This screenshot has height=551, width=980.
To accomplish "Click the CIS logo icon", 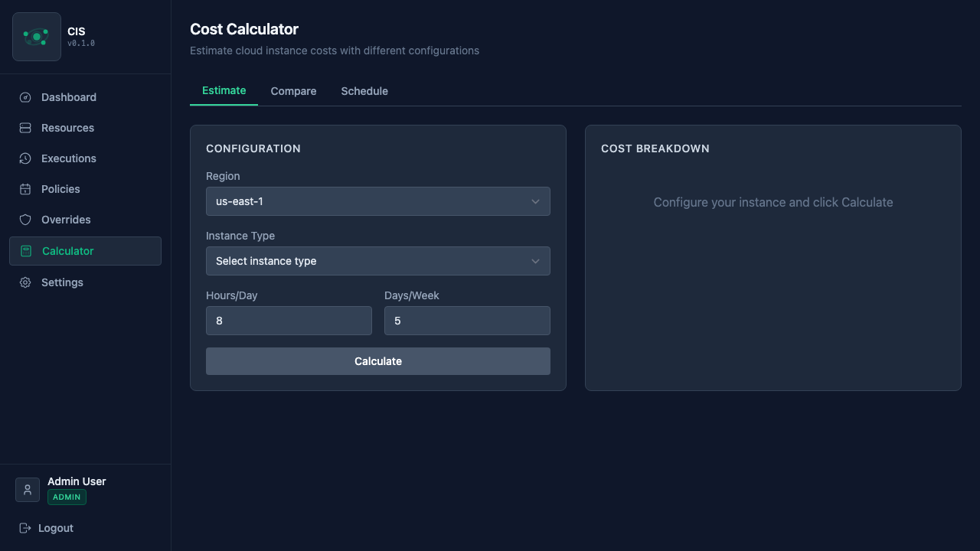I will coord(37,37).
